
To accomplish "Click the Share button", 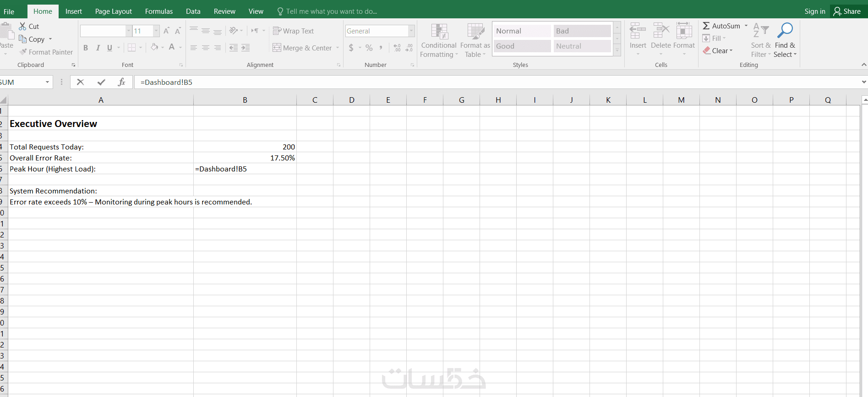I will pos(847,11).
